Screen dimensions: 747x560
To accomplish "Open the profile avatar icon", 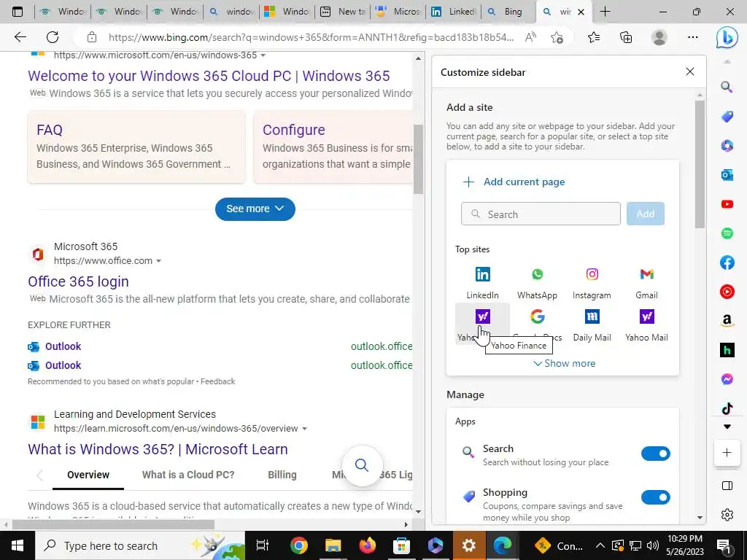I will click(x=659, y=37).
